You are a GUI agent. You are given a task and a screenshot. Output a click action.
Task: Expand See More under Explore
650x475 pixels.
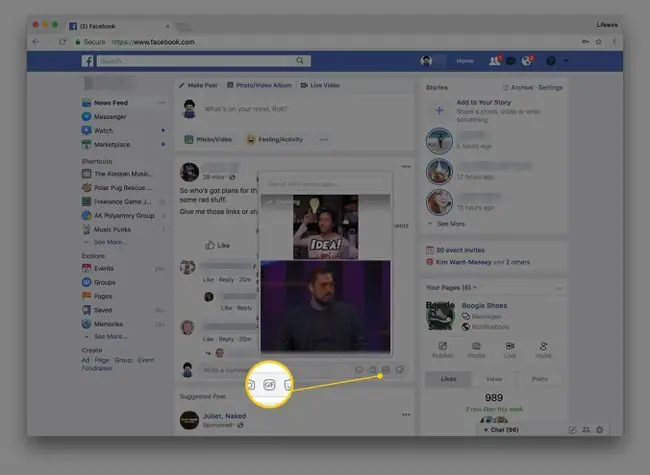click(110, 337)
